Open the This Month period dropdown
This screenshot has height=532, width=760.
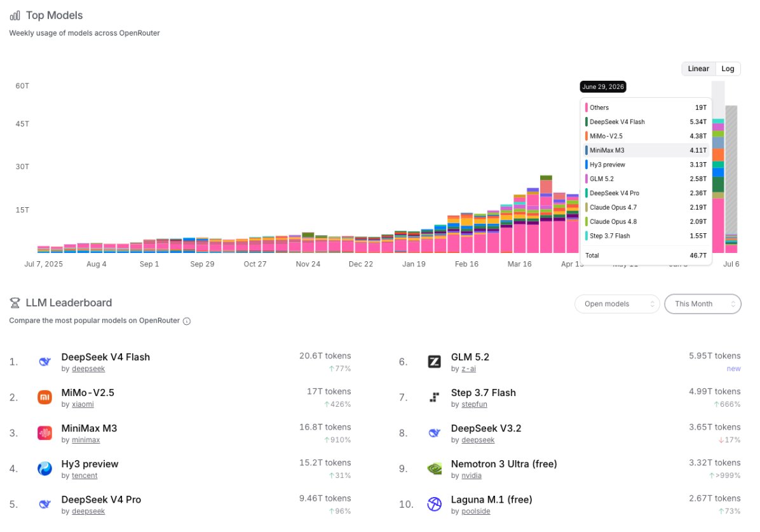point(702,304)
